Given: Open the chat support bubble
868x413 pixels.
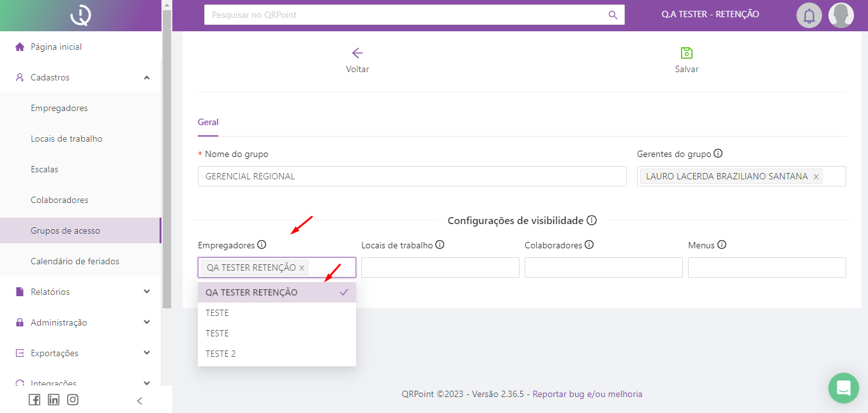Looking at the screenshot, I should click(844, 388).
